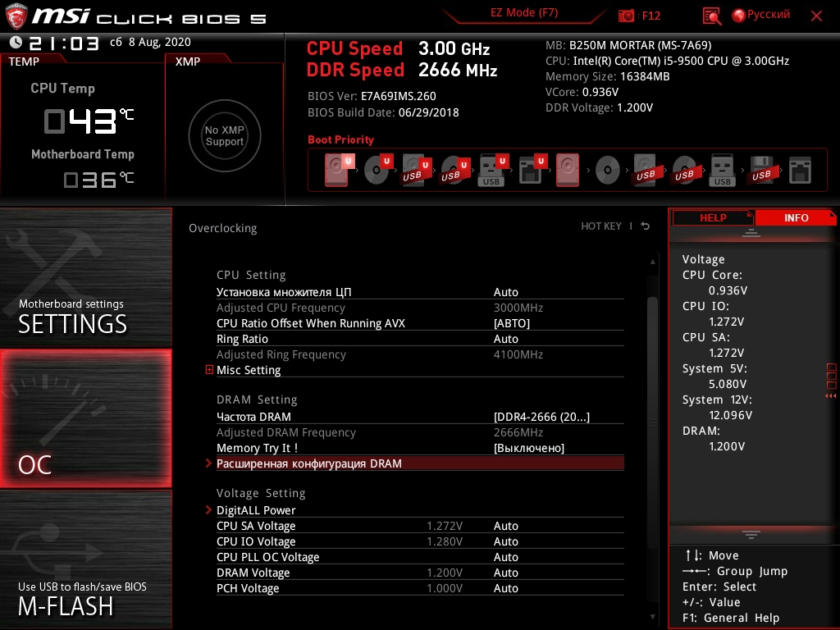Select the legacy CD/DVD boot icon
This screenshot has height=630, width=840.
tap(608, 171)
